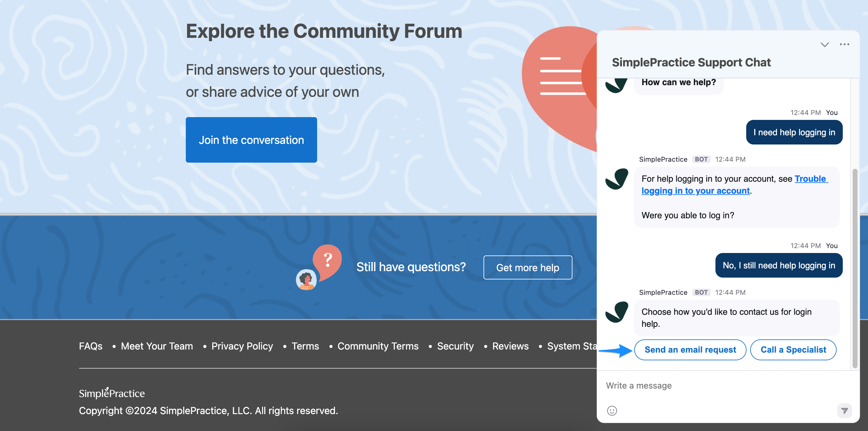Open the Community Terms footer menu
Viewport: 868px width, 431px height.
378,346
